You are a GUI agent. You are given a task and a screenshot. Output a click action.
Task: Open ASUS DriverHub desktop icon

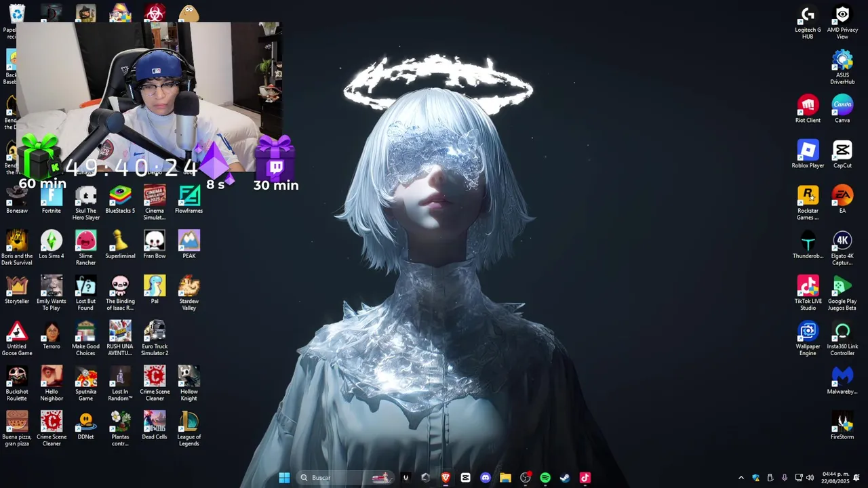pyautogui.click(x=842, y=68)
